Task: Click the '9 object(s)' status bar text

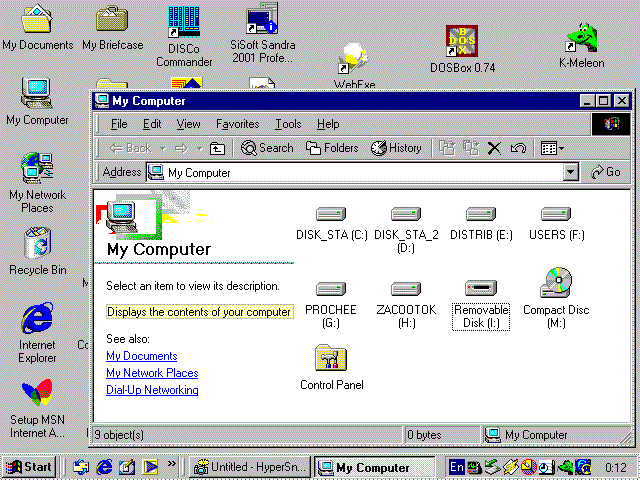Action: pyautogui.click(x=119, y=435)
